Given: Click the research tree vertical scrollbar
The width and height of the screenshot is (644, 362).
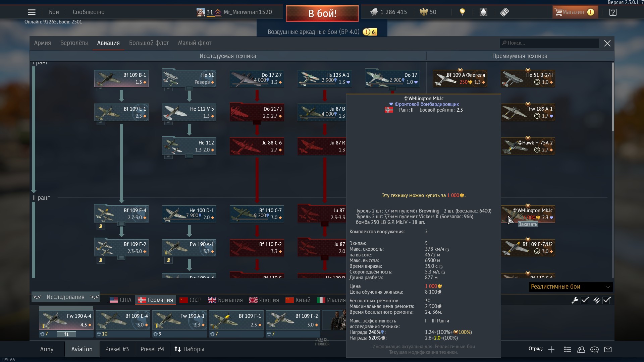Looking at the screenshot, I should (613, 97).
